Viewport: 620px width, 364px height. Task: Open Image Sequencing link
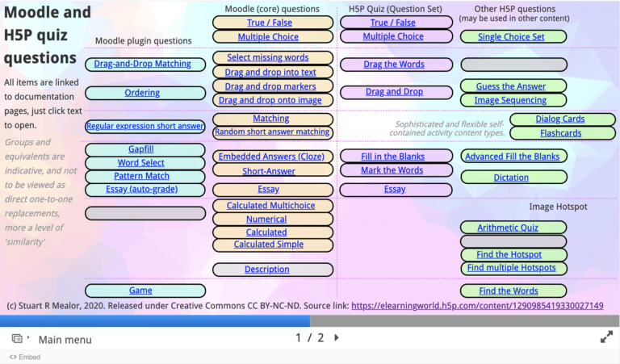pos(510,100)
